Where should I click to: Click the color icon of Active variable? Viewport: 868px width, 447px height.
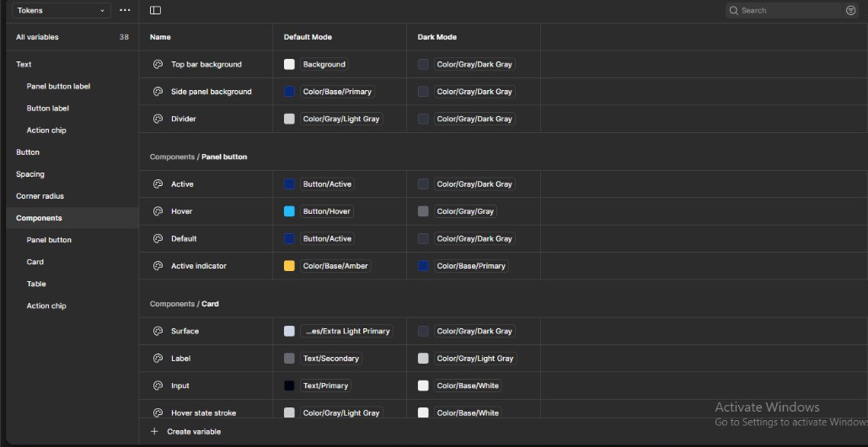pos(158,184)
